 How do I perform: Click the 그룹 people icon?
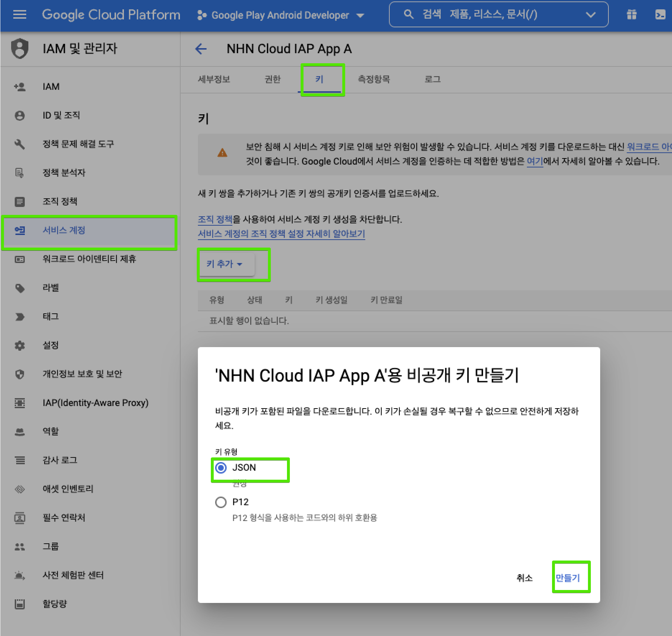click(x=20, y=547)
